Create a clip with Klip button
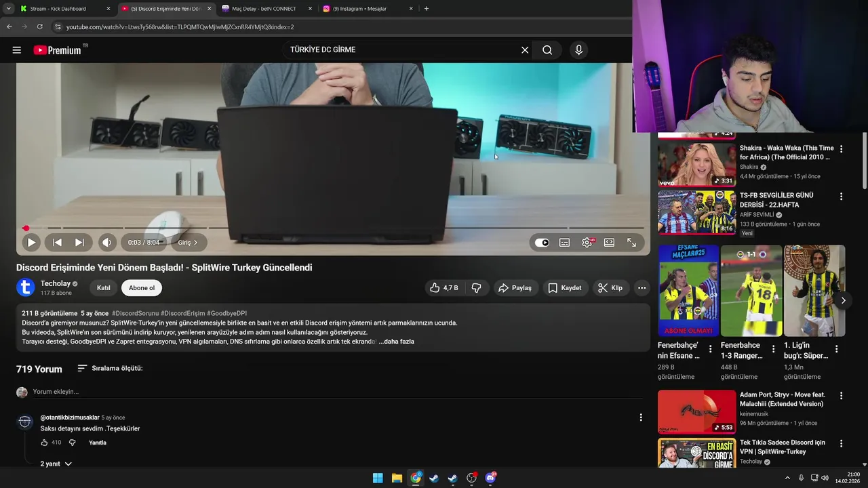This screenshot has height=488, width=868. pyautogui.click(x=610, y=288)
